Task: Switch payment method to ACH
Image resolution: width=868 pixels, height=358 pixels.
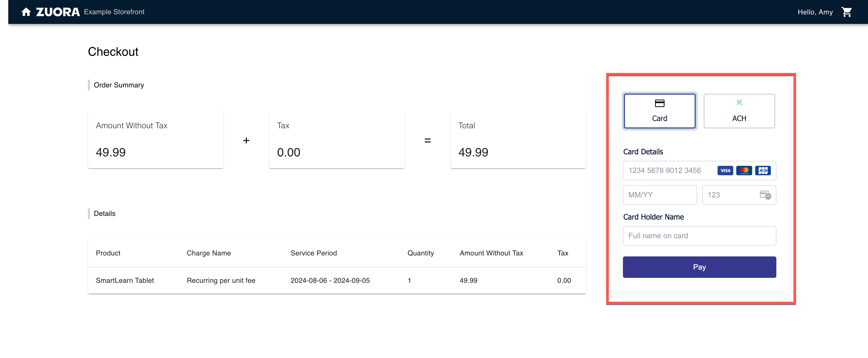Action: point(739,111)
